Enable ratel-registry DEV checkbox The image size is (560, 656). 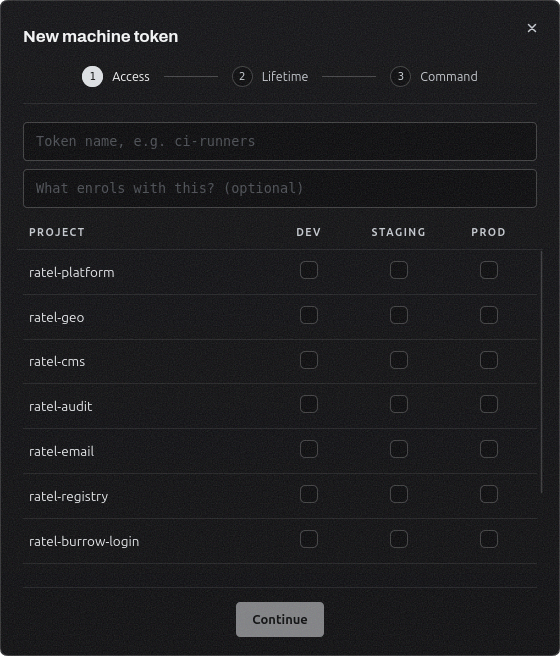point(309,494)
